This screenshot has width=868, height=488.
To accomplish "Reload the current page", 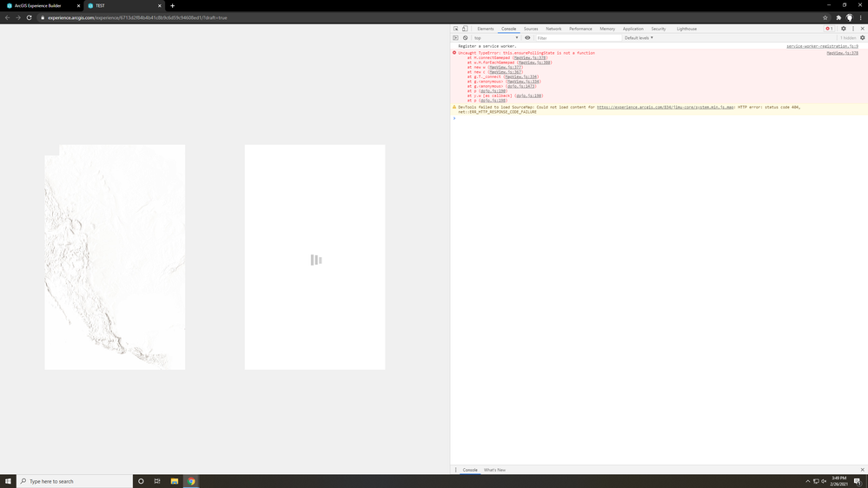I will pyautogui.click(x=30, y=17).
